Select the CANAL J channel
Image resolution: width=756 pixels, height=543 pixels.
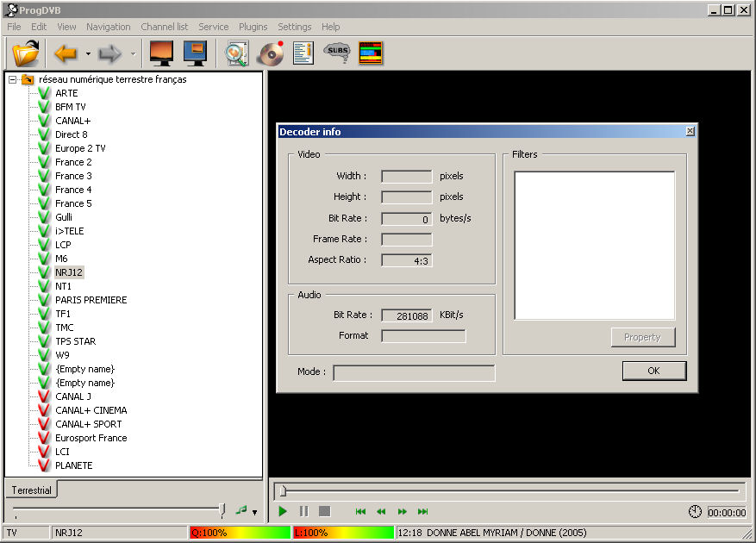pos(73,396)
